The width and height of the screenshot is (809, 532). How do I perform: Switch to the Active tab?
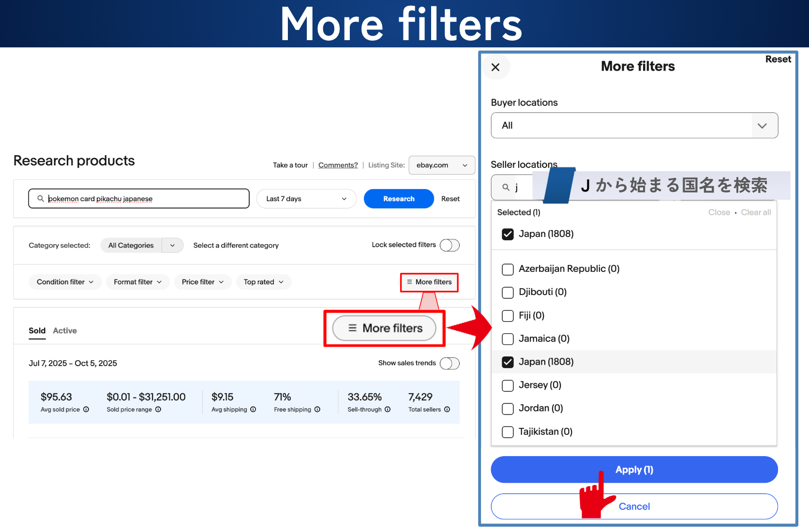point(65,331)
